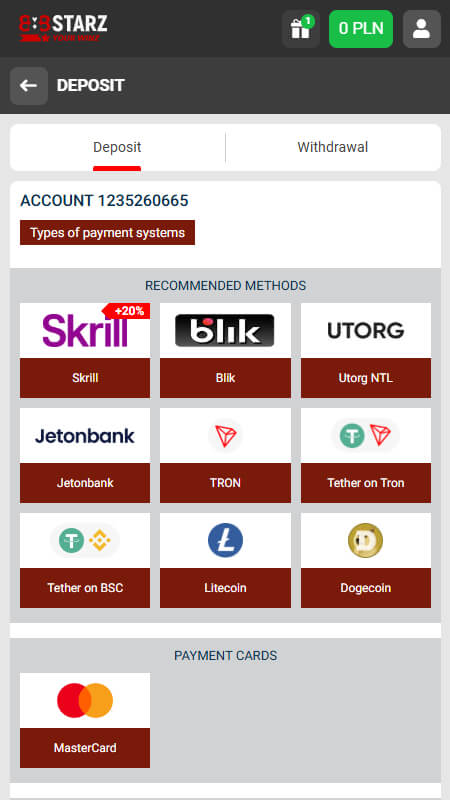450x800 pixels.
Task: Click the 888STARZ logo
Action: [63, 28]
